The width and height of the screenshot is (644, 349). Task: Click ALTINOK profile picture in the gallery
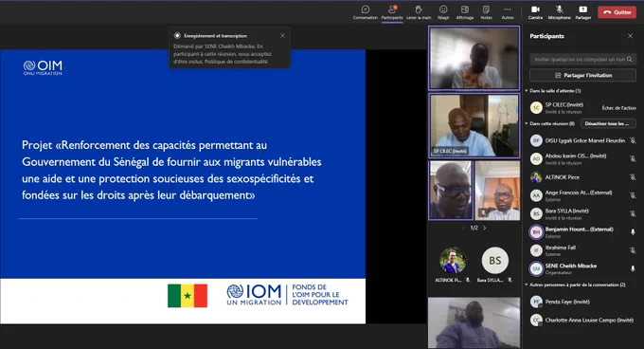[453, 260]
